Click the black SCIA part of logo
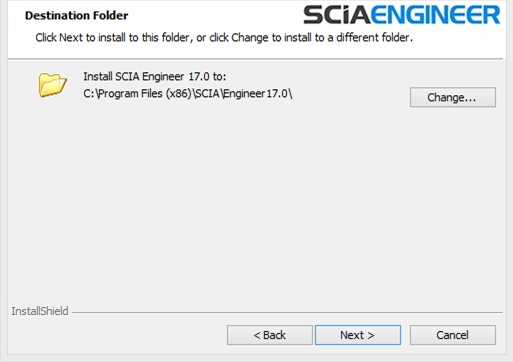 337,15
